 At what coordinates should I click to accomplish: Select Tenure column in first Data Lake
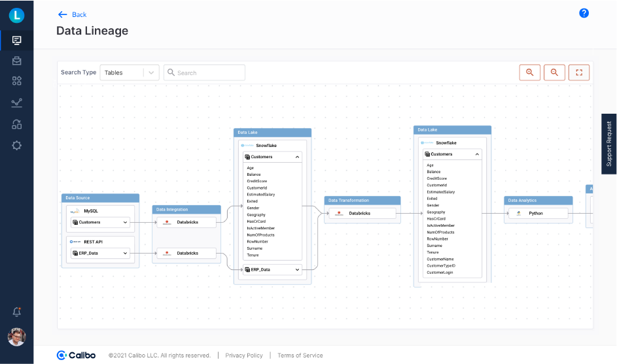tap(253, 255)
